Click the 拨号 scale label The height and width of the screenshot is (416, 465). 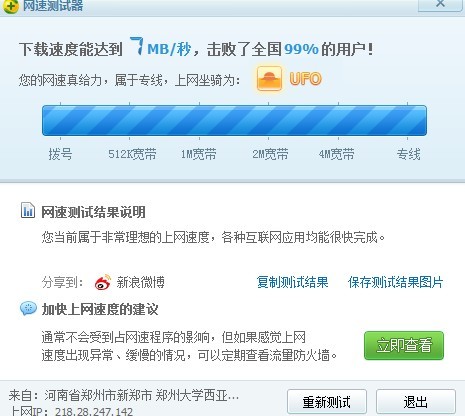pyautogui.click(x=60, y=154)
